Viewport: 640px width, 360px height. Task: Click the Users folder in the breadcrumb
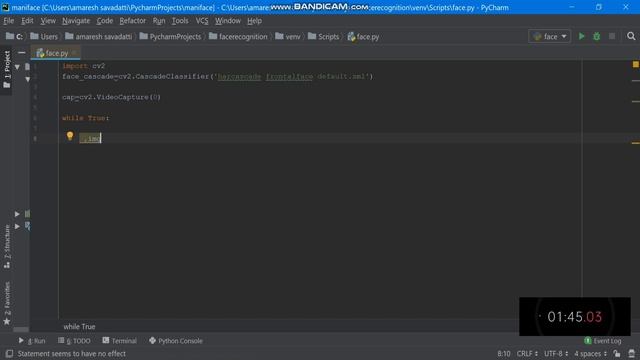click(x=44, y=36)
